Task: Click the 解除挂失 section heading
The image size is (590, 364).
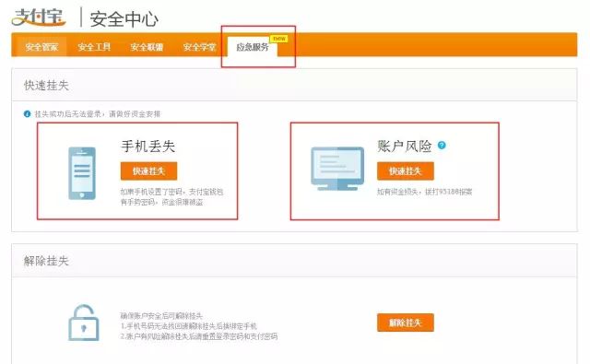Action: click(x=46, y=261)
